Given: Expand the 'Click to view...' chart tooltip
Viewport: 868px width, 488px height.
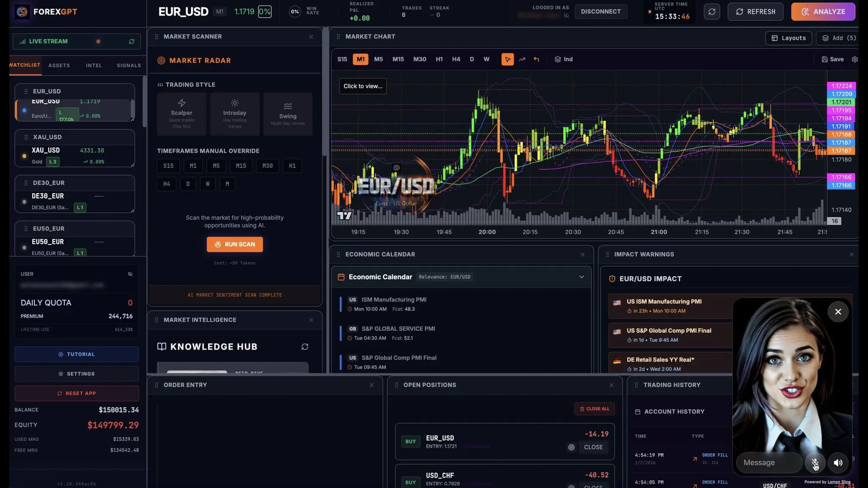Looking at the screenshot, I should tap(363, 86).
